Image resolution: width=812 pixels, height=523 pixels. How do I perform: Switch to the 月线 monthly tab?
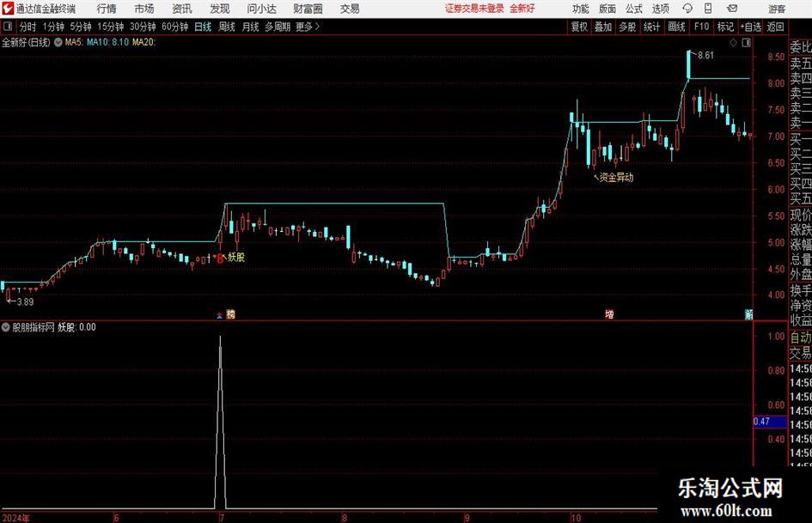tap(251, 27)
